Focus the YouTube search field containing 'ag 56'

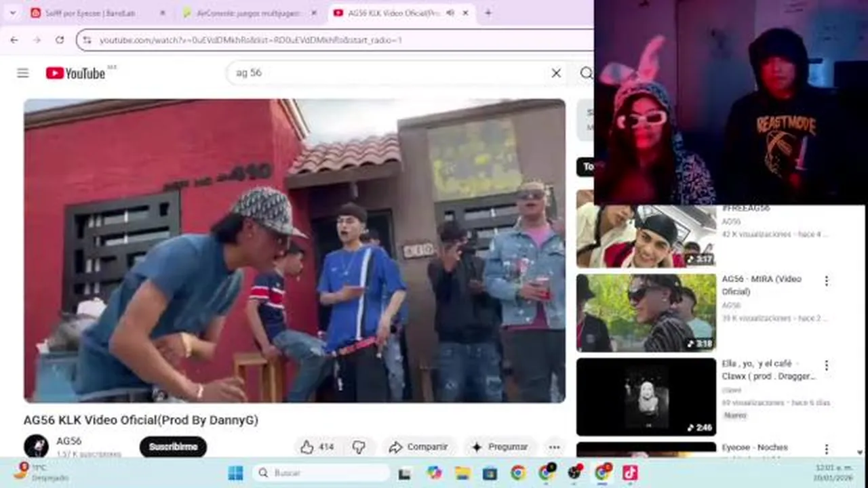(387, 73)
